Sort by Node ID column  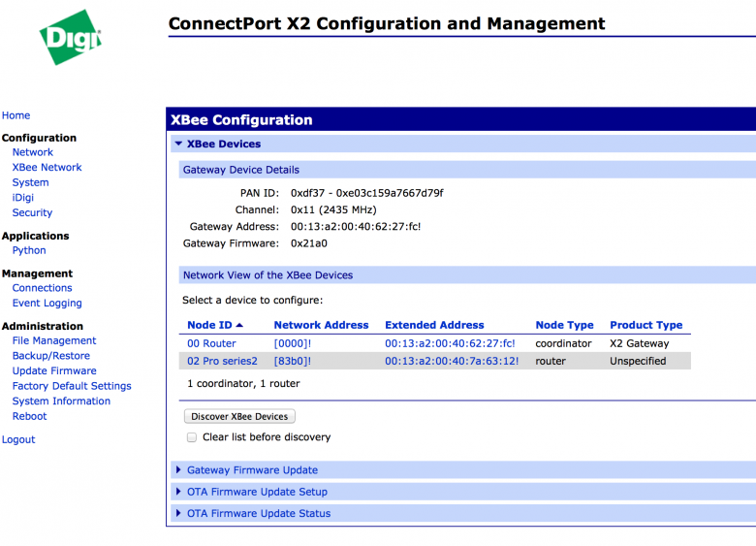click(x=209, y=325)
